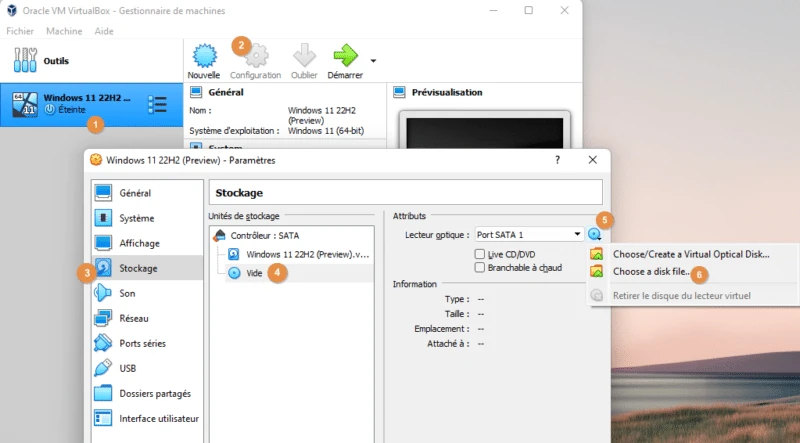Select the Contrôleur : SATA tree item
The image size is (800, 443).
[265, 235]
